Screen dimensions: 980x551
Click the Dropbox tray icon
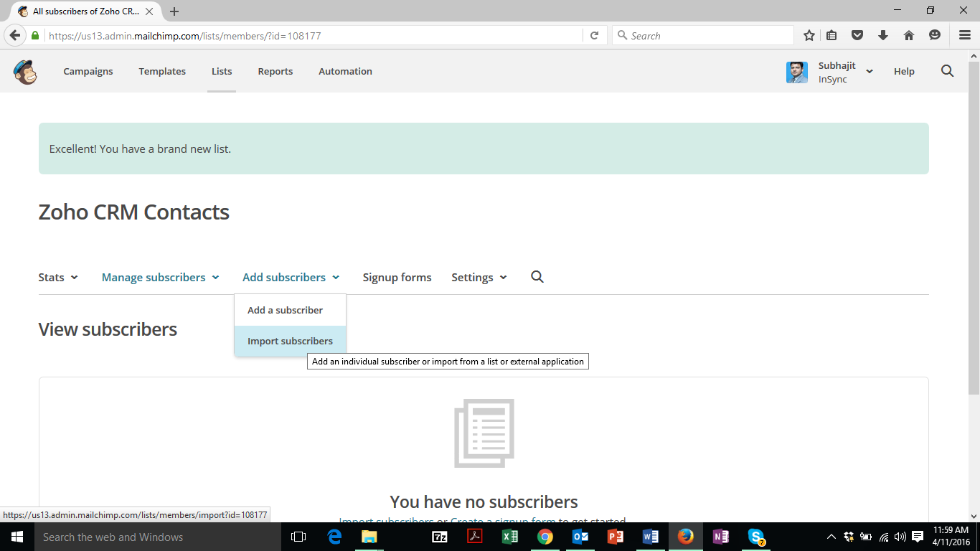(x=849, y=537)
